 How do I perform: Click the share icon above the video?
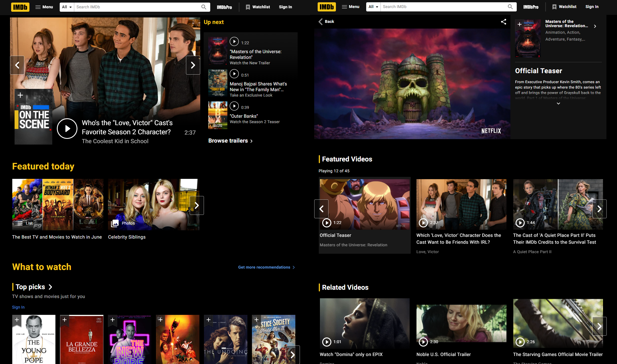click(x=503, y=22)
